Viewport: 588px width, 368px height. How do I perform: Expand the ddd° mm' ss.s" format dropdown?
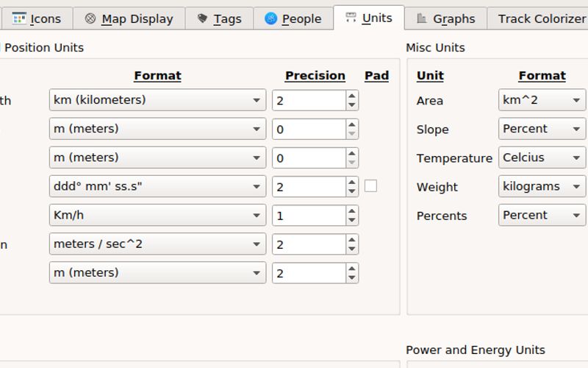[157, 186]
